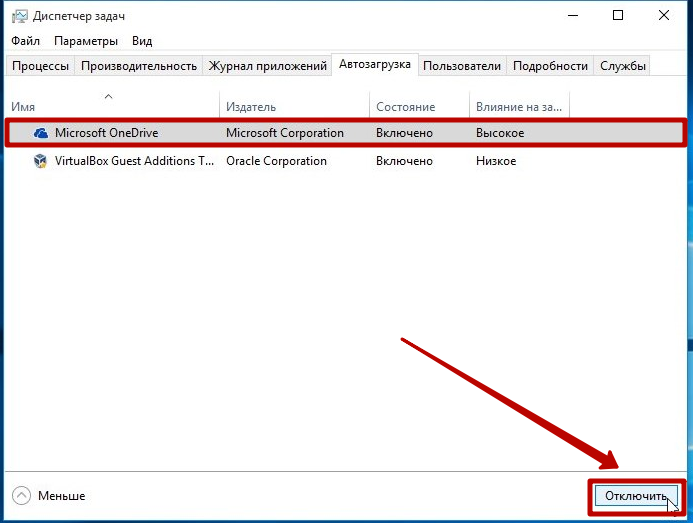Switch to the Службы tab

tap(623, 66)
